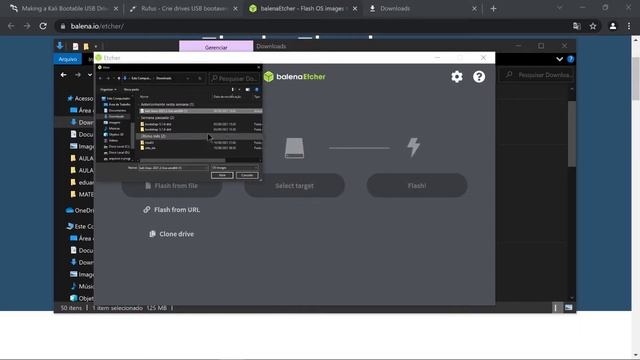Click refresh button in Open dialog address bar
This screenshot has height=360, width=640.
(x=200, y=78)
